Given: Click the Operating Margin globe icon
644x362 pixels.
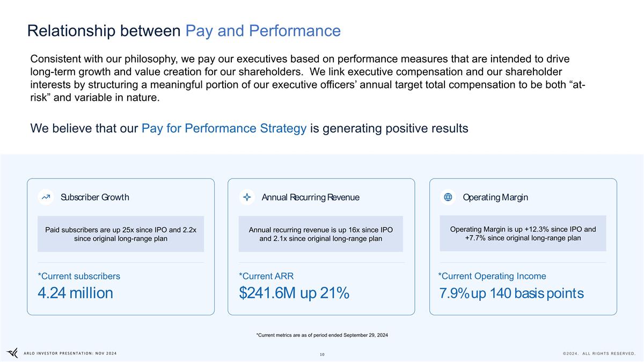Looking at the screenshot, I should click(x=448, y=197).
